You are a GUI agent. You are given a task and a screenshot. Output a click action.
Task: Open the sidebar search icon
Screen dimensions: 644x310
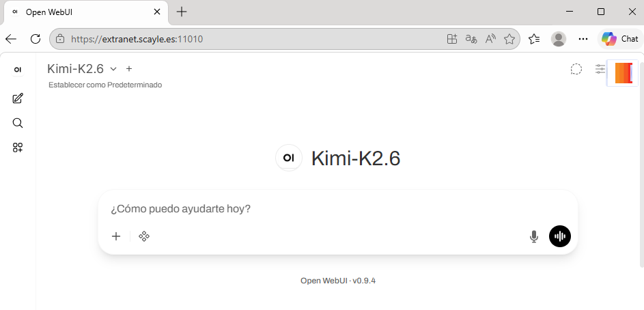point(18,123)
